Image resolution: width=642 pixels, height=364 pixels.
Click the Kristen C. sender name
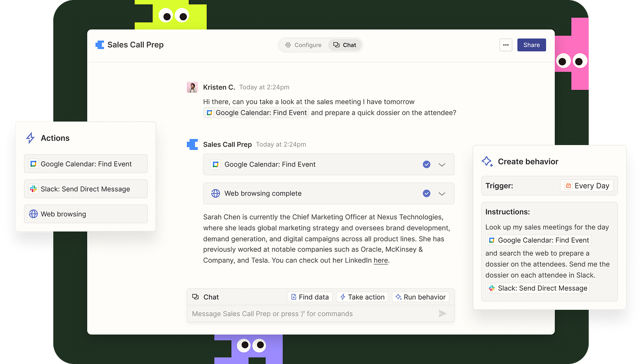point(219,87)
